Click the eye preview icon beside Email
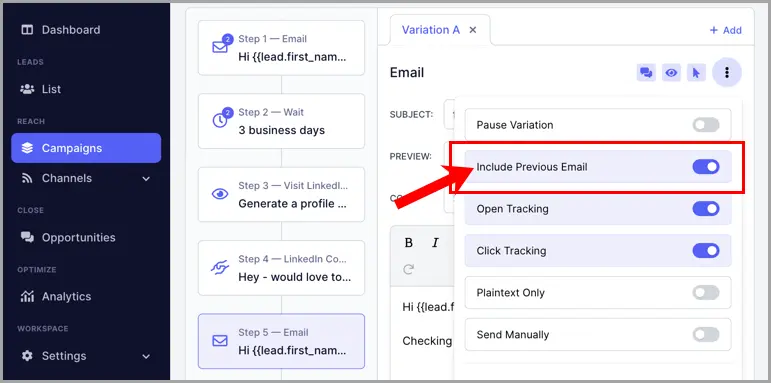This screenshot has width=771, height=383. (671, 73)
